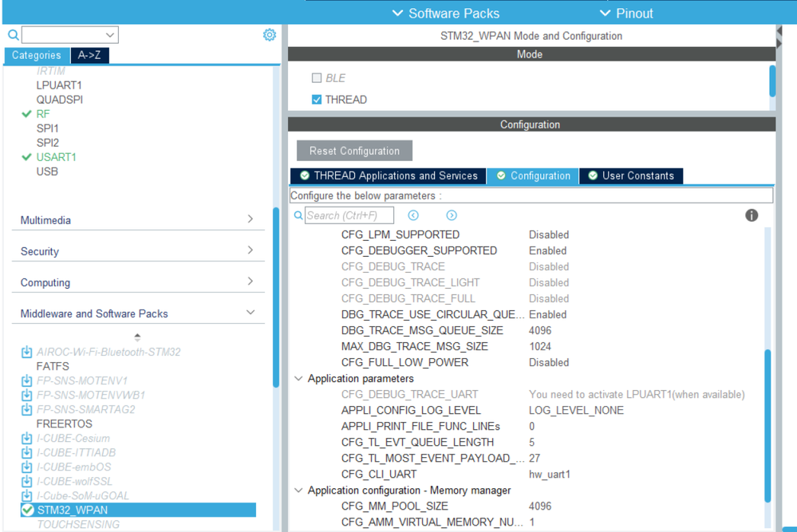Click the Mode section vertical scrollbar
This screenshot has width=797, height=532.
772,81
